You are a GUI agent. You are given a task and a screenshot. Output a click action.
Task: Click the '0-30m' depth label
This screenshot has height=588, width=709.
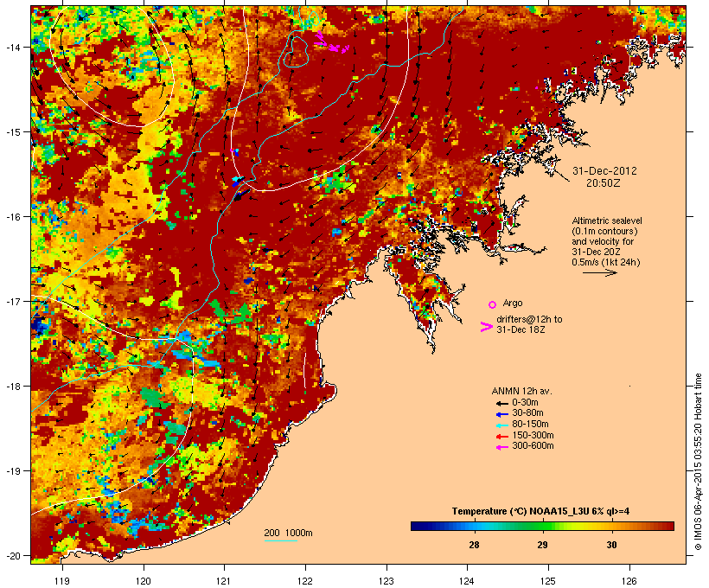pyautogui.click(x=525, y=403)
